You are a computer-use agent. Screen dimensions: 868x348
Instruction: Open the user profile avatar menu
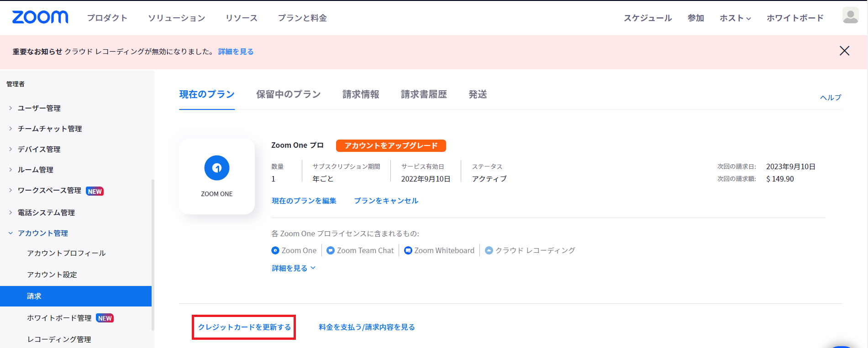(850, 16)
